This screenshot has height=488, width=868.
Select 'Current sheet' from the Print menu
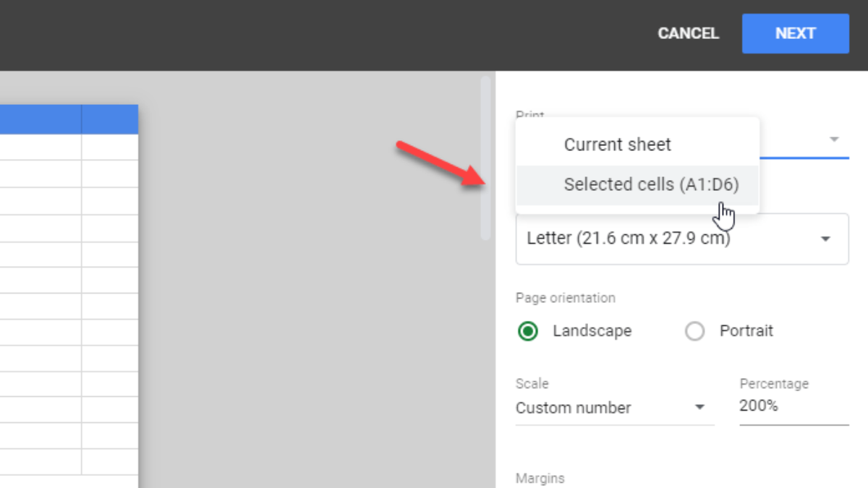pos(617,144)
